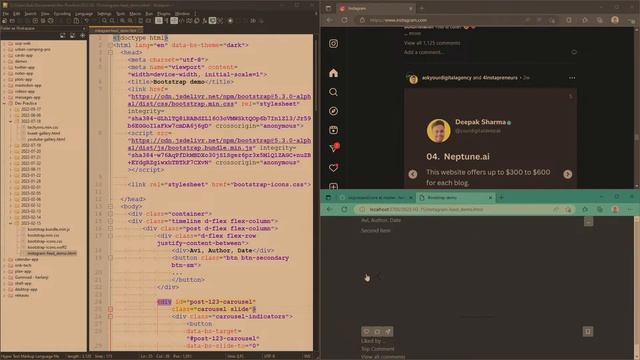Screen dimensions: 640x360
Task: Toggle Show All Characters in Notepad++
Action: (x=166, y=21)
